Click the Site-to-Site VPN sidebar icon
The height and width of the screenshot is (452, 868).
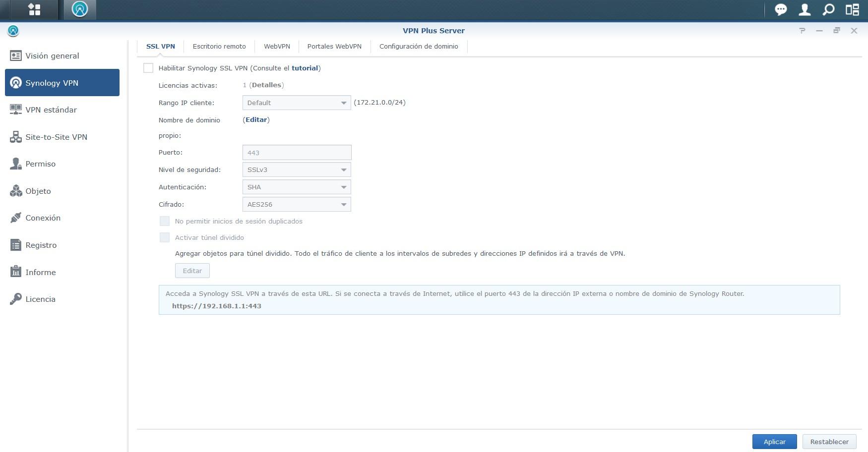click(x=16, y=137)
